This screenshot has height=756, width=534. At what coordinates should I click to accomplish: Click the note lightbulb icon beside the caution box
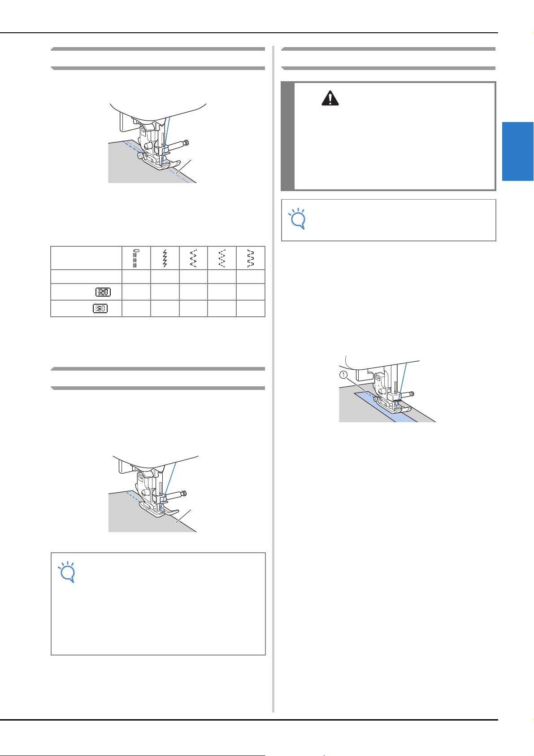297,219
